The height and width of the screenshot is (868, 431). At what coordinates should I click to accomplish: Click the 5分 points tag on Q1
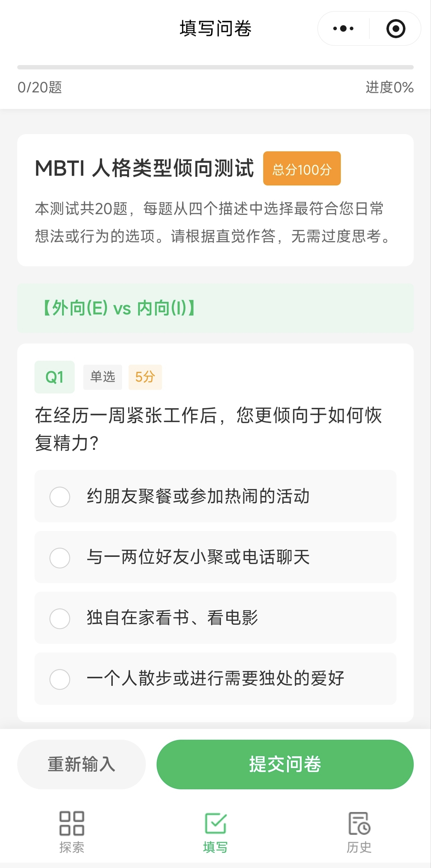click(x=145, y=377)
